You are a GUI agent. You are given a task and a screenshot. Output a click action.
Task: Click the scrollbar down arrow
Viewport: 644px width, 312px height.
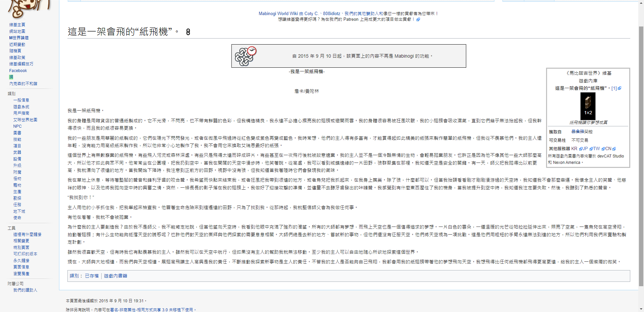[x=641, y=309]
